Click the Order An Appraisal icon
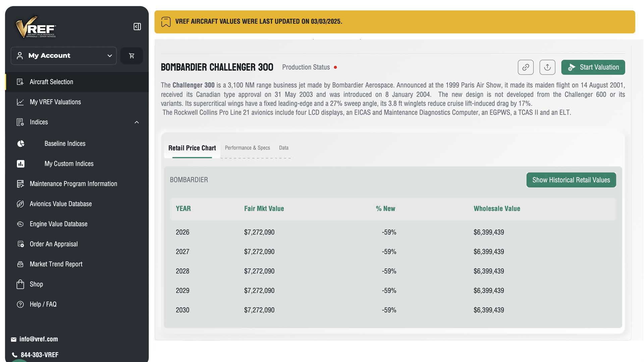This screenshot has width=644, height=362. pos(20,244)
